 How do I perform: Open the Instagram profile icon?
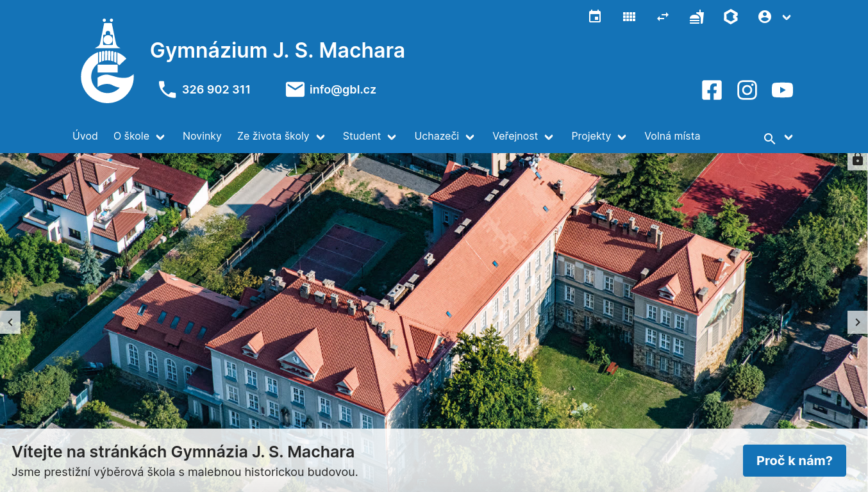pos(747,90)
